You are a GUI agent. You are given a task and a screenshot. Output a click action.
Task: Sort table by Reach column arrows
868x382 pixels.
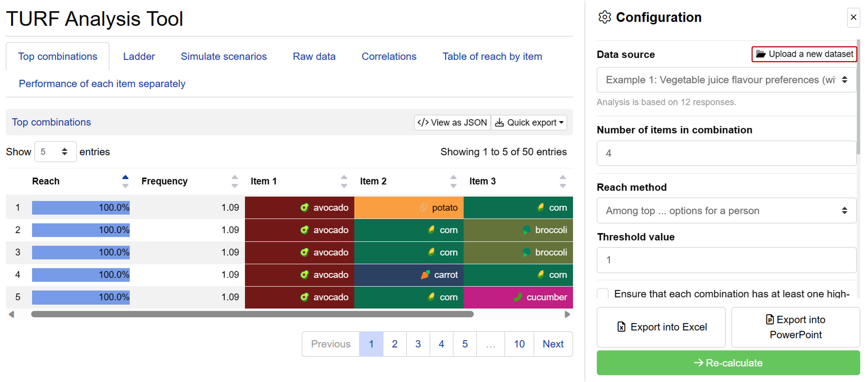125,181
